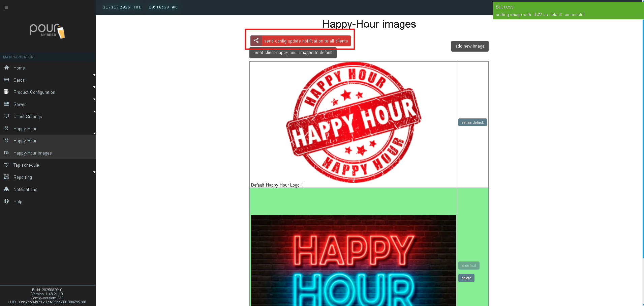Viewport: 644px width, 306px height.
Task: Select Happy-Hour images submenu item
Action: [x=32, y=153]
